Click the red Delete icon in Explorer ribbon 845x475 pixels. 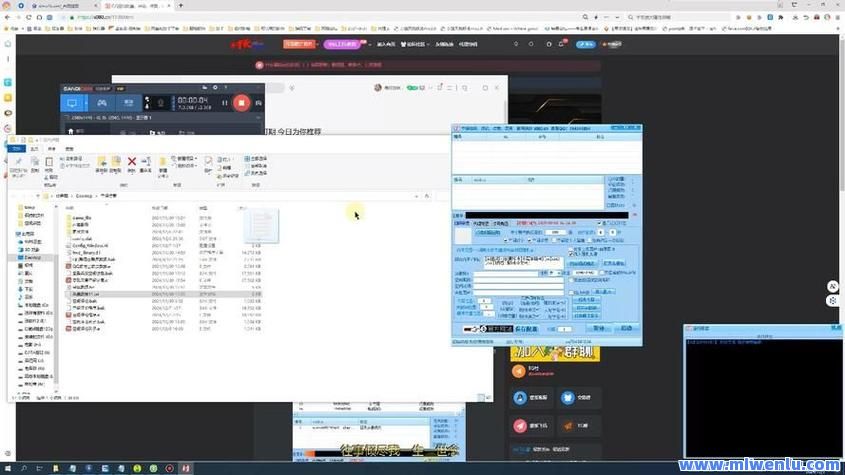pyautogui.click(x=131, y=161)
